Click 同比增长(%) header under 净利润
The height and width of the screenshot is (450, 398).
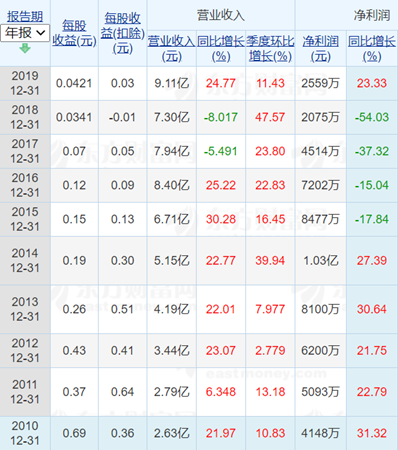tap(372, 48)
